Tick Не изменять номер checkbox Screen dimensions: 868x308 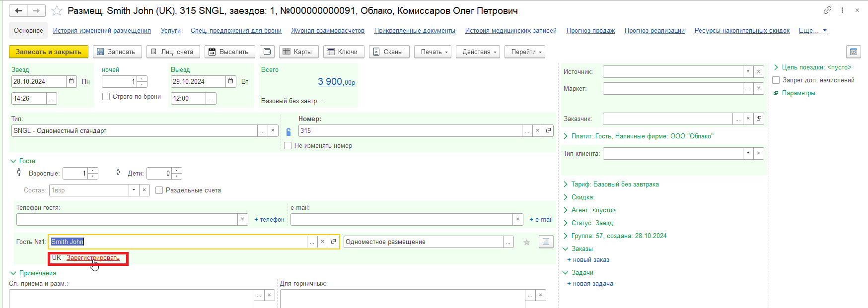pyautogui.click(x=288, y=146)
